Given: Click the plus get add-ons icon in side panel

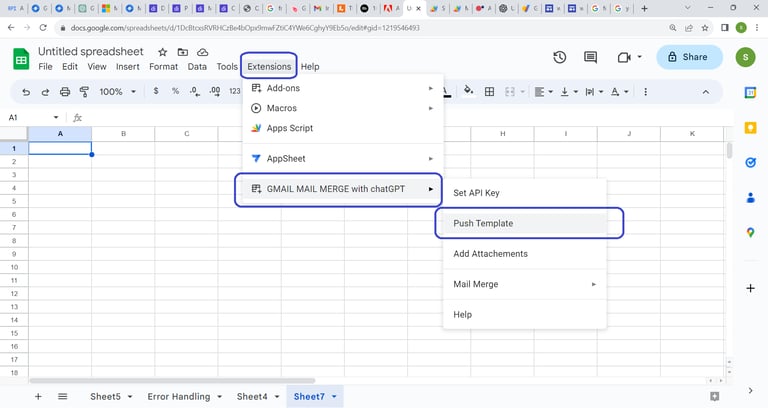Looking at the screenshot, I should click(750, 288).
